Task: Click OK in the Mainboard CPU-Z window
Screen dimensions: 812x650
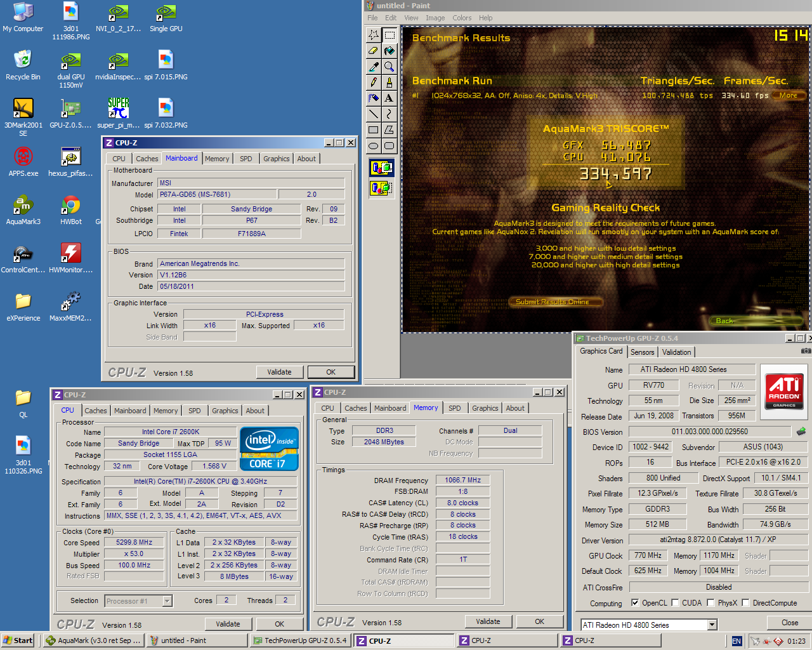Action: pos(331,372)
